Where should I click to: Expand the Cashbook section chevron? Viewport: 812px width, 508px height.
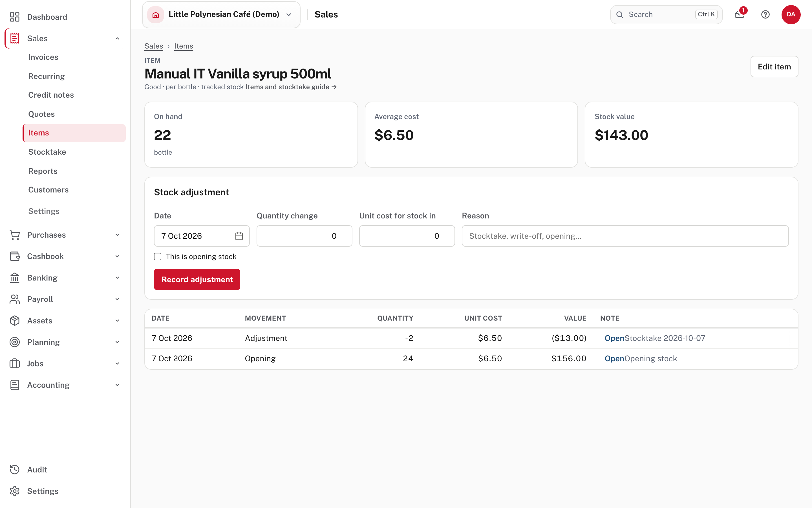(x=117, y=256)
